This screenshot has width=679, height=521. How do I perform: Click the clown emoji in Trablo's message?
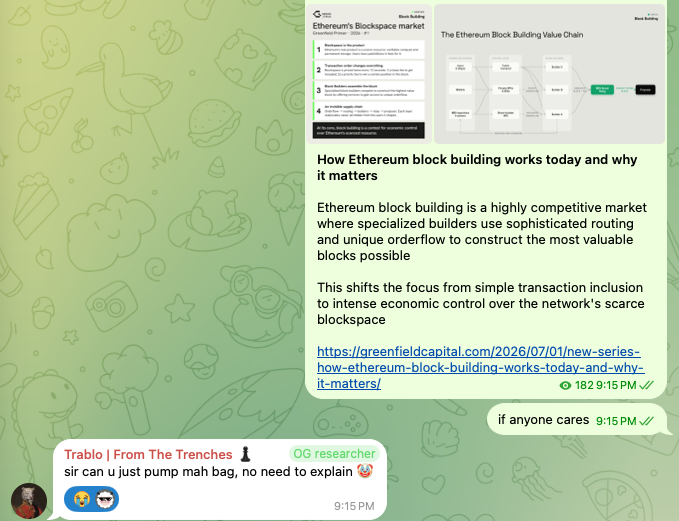(365, 471)
